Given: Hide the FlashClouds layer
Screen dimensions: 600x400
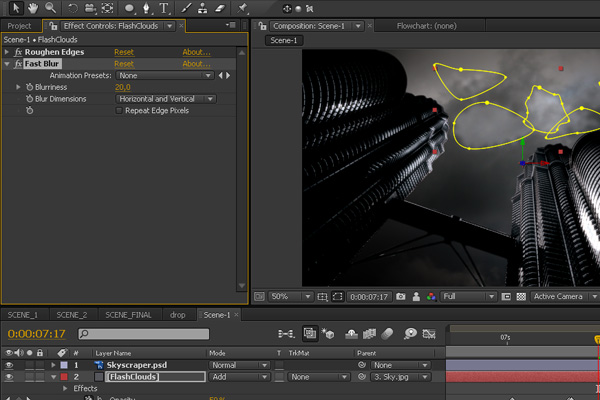Looking at the screenshot, I should (9, 377).
